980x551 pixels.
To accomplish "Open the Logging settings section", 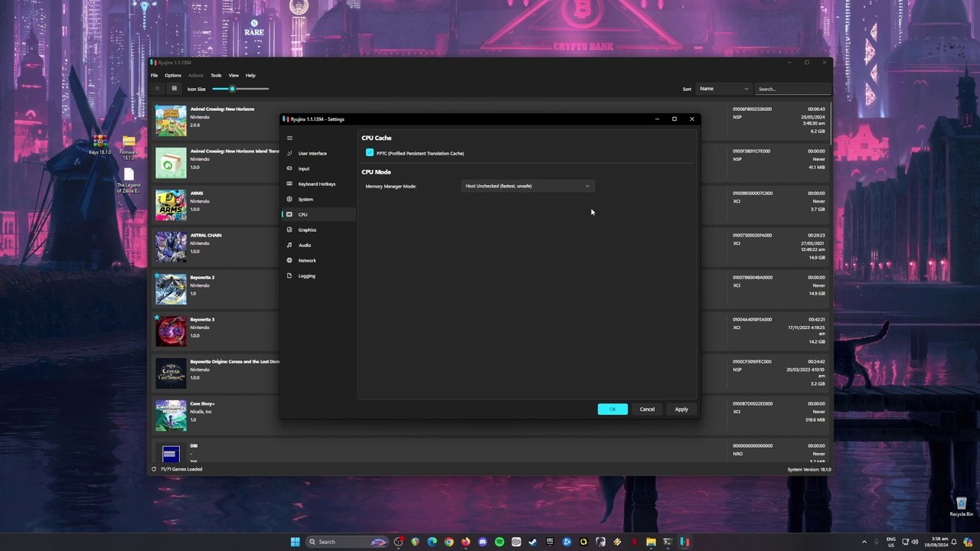I will pos(306,275).
